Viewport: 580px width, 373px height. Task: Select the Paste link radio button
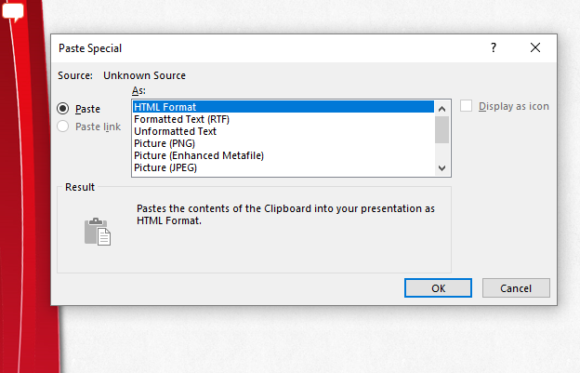pos(63,126)
